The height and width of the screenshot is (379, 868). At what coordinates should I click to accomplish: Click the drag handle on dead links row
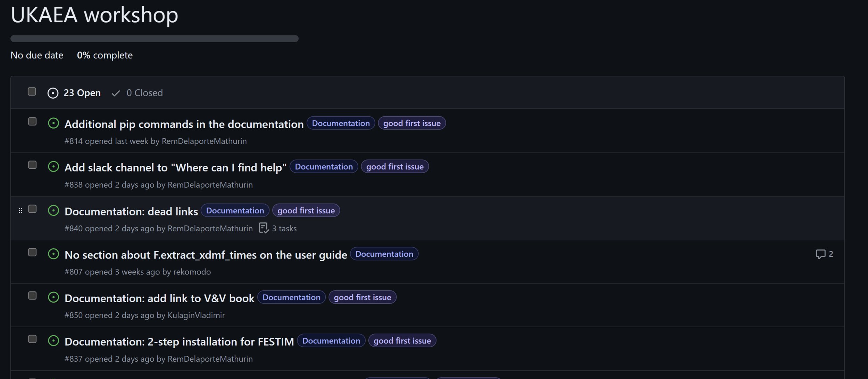pyautogui.click(x=20, y=211)
